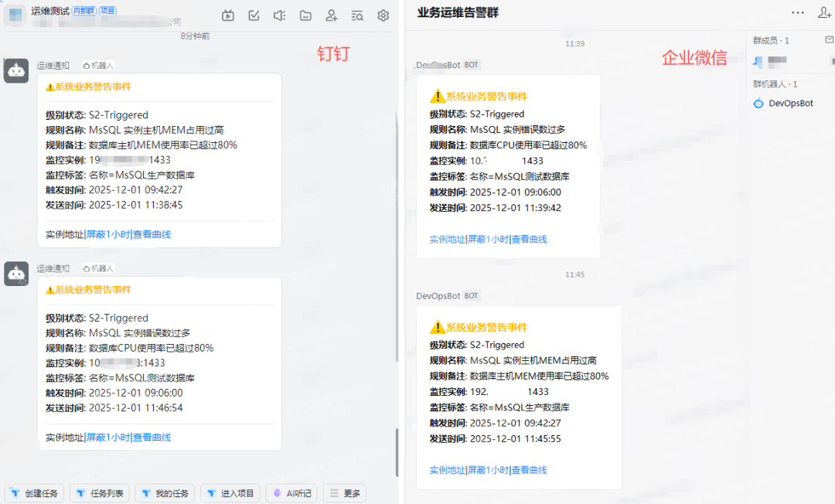The width and height of the screenshot is (835, 504).
Task: Click DevOpsBot name above 11:45 message
Action: [438, 296]
